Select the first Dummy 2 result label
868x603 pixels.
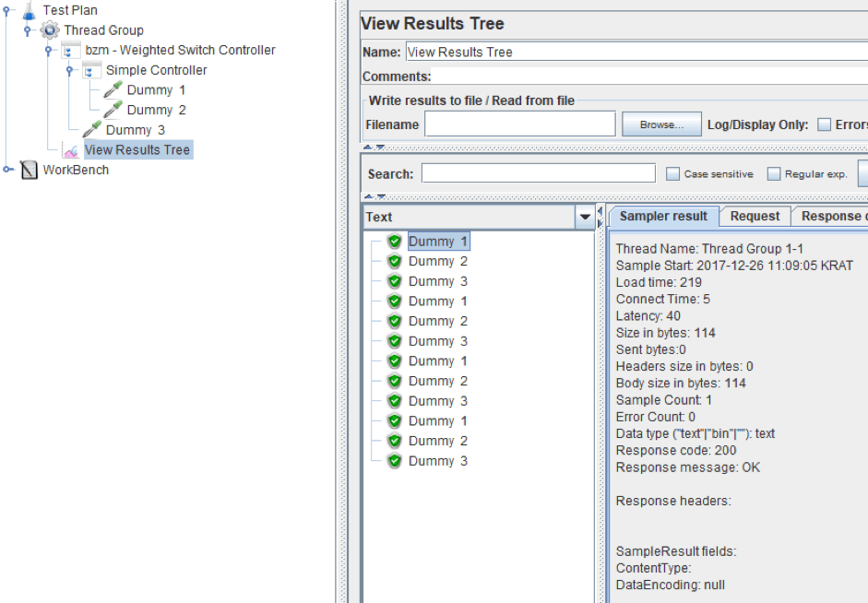coord(438,261)
